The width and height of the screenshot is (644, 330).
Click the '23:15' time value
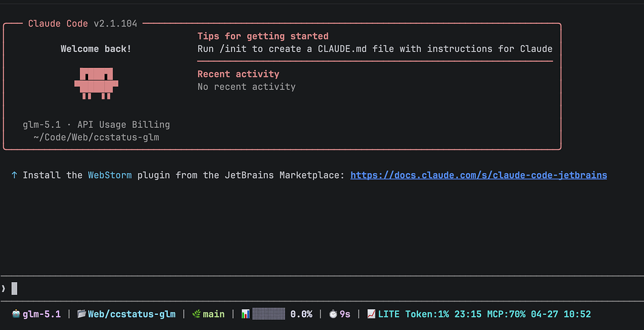[x=468, y=314]
